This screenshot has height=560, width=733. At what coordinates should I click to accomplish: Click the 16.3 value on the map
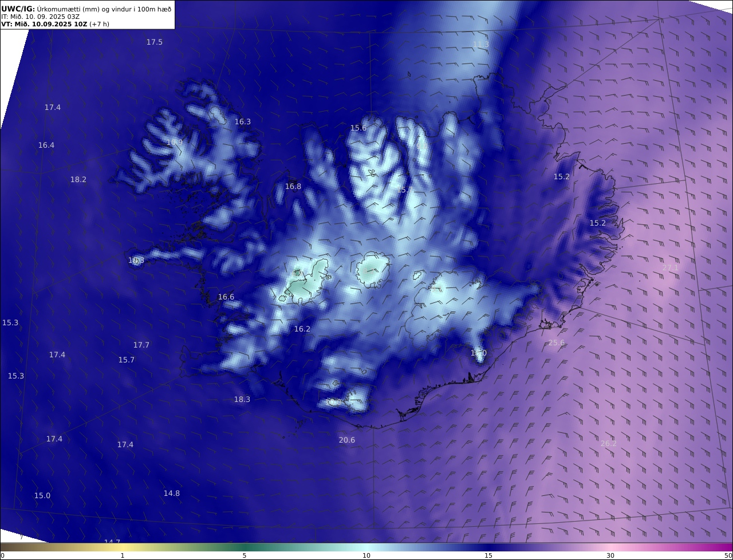(243, 122)
